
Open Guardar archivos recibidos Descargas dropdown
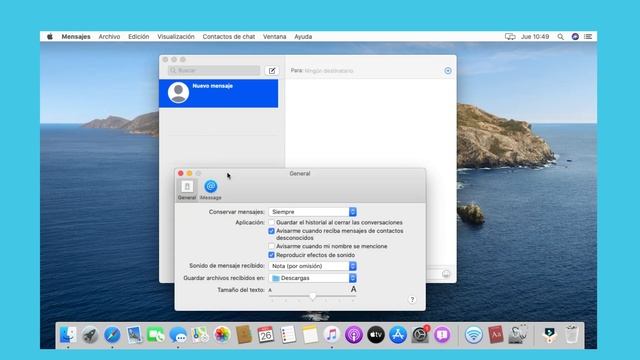[x=313, y=278]
